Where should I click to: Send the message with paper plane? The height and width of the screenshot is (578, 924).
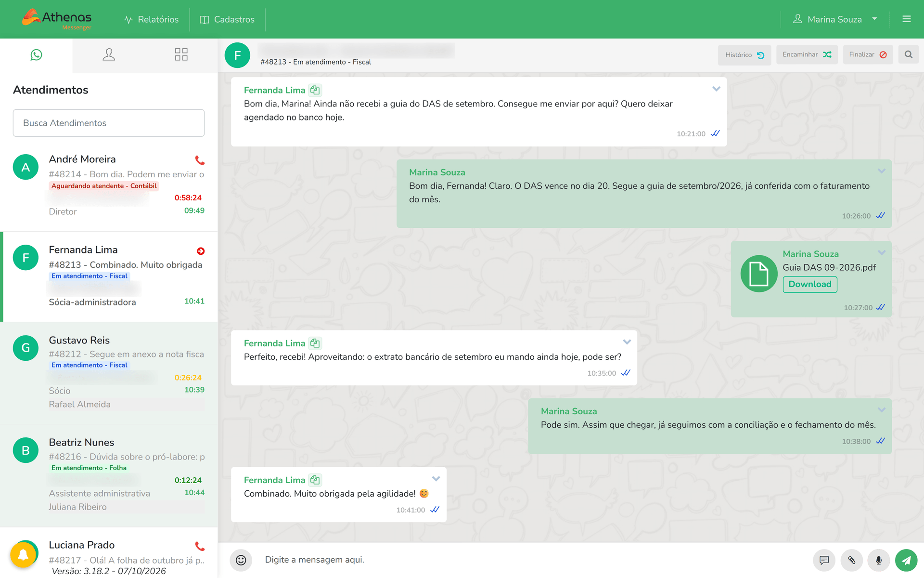pyautogui.click(x=906, y=560)
